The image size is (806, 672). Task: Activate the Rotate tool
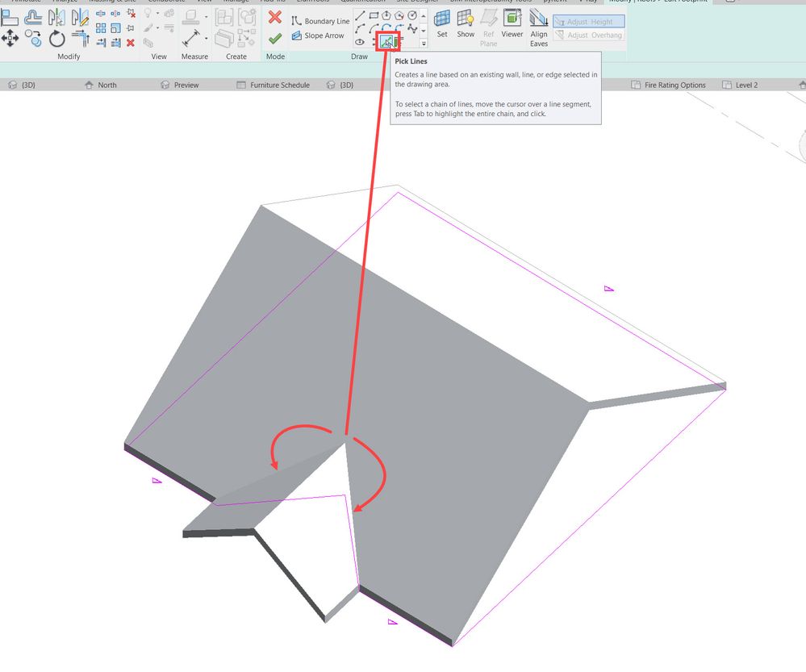(56, 38)
